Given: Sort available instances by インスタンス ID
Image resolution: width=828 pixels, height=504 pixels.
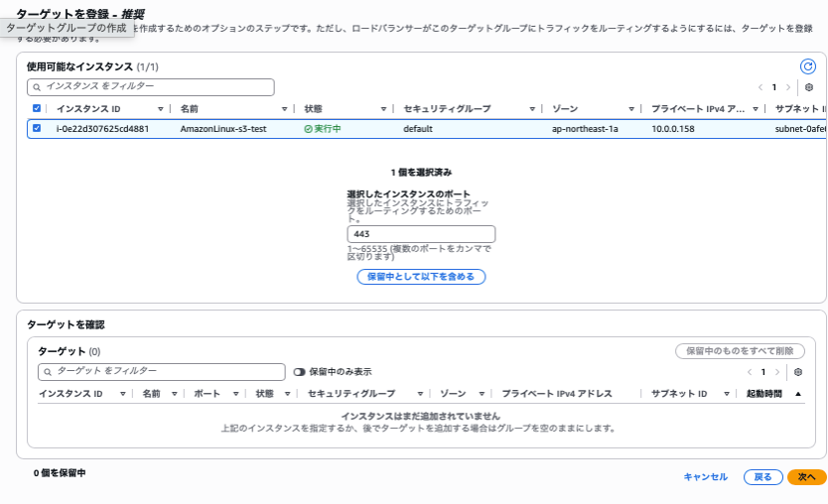Looking at the screenshot, I should (161, 109).
